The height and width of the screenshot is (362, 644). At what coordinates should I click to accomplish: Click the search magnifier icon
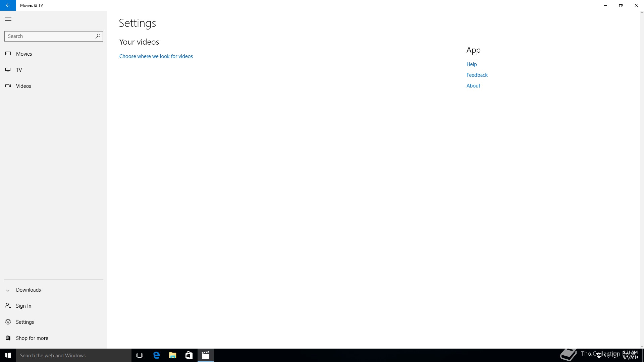click(98, 36)
